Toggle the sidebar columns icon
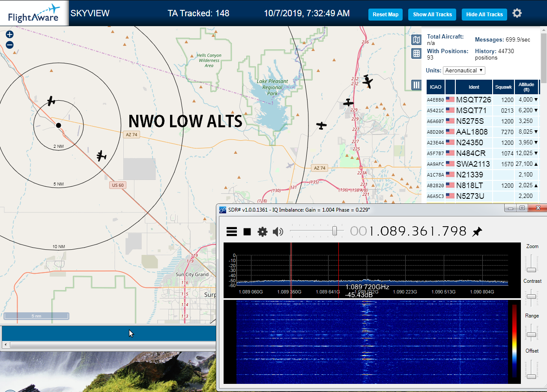Viewport: 547px width, 392px height. click(x=416, y=85)
